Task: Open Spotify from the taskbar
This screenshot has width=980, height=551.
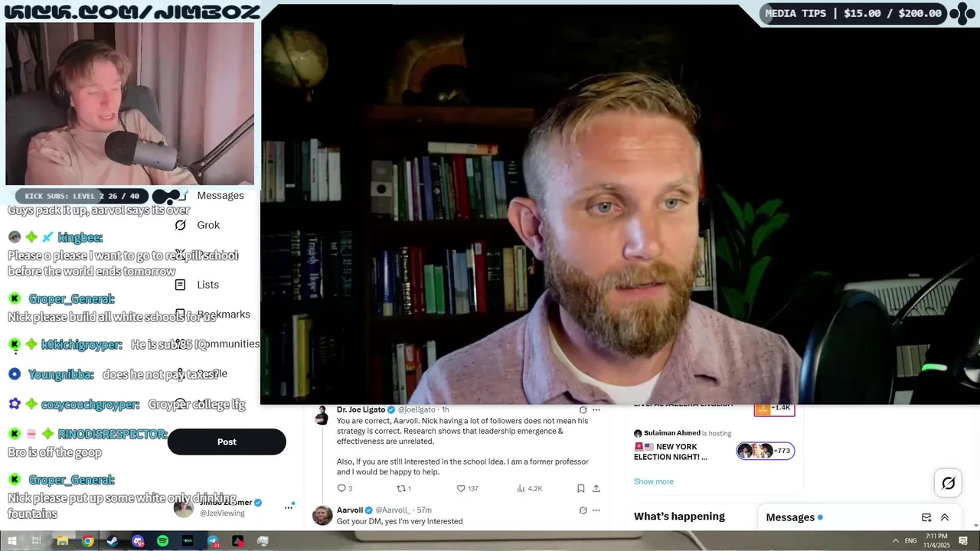Action: click(x=162, y=541)
